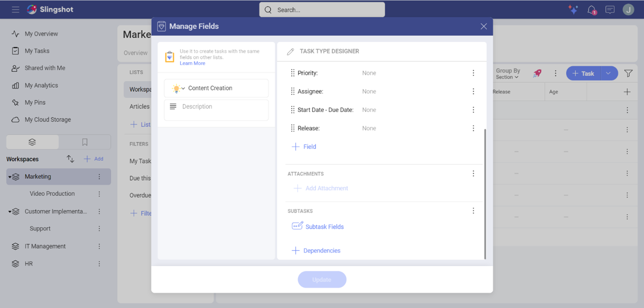Collapse the Customer Implementation workspace tree
Screen dimensions: 644x308
click(9, 212)
